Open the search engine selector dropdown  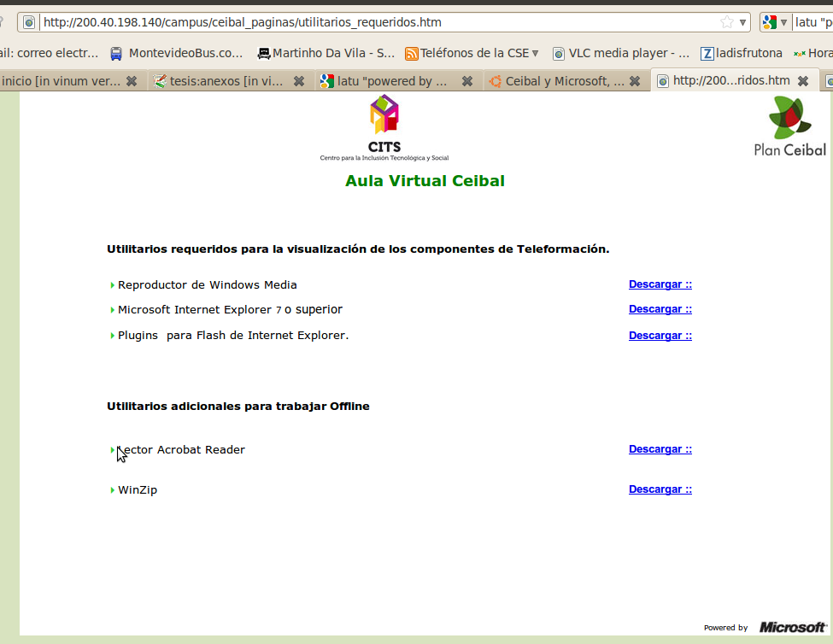tap(776, 22)
